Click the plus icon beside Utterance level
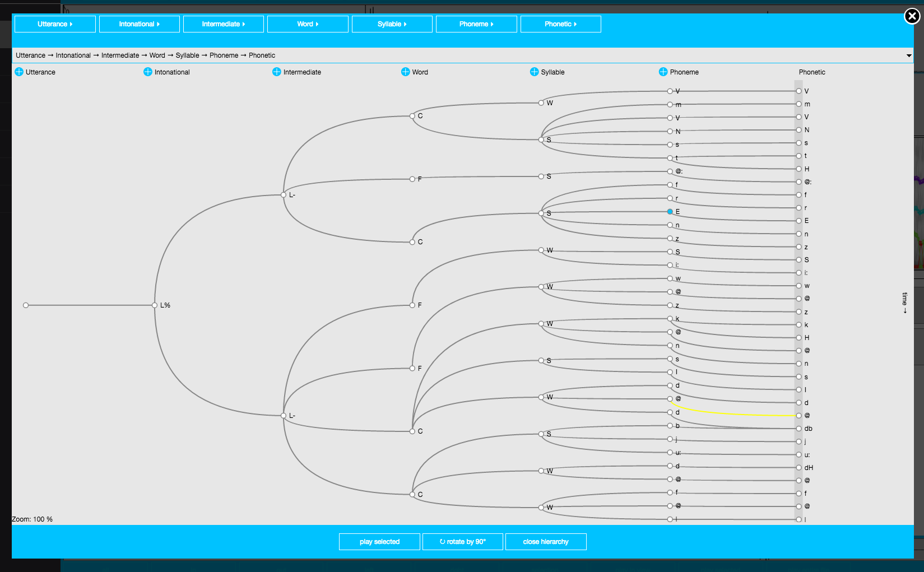Viewport: 924px width, 572px height. click(19, 72)
